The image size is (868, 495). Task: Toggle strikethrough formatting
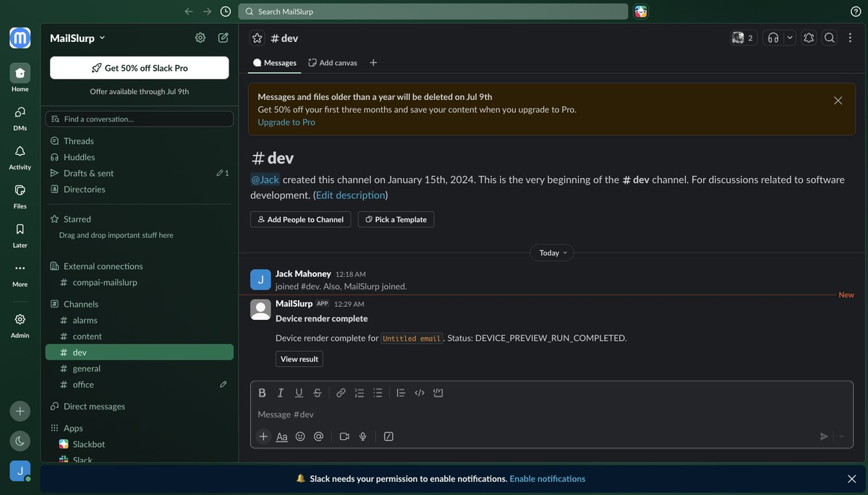pos(318,393)
